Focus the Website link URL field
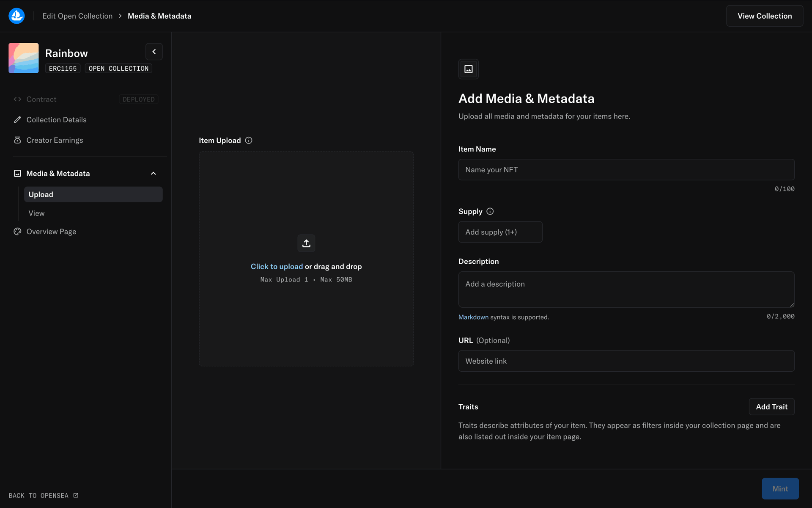This screenshot has height=508, width=812. pos(626,361)
